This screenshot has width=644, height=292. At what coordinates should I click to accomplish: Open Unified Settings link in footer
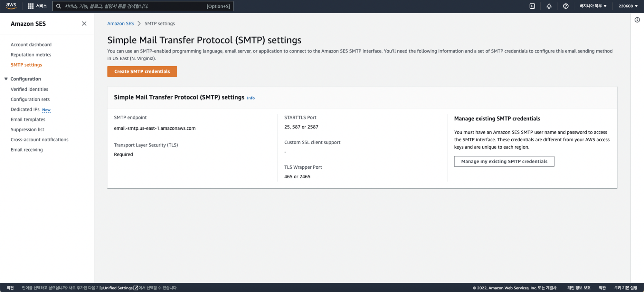(118, 288)
